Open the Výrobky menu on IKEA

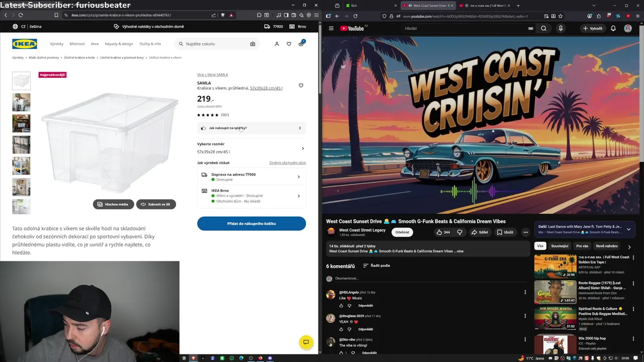(57, 44)
